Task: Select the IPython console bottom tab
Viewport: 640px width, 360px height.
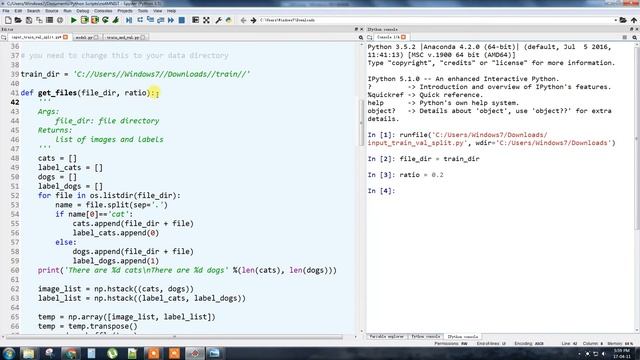Action: point(462,337)
